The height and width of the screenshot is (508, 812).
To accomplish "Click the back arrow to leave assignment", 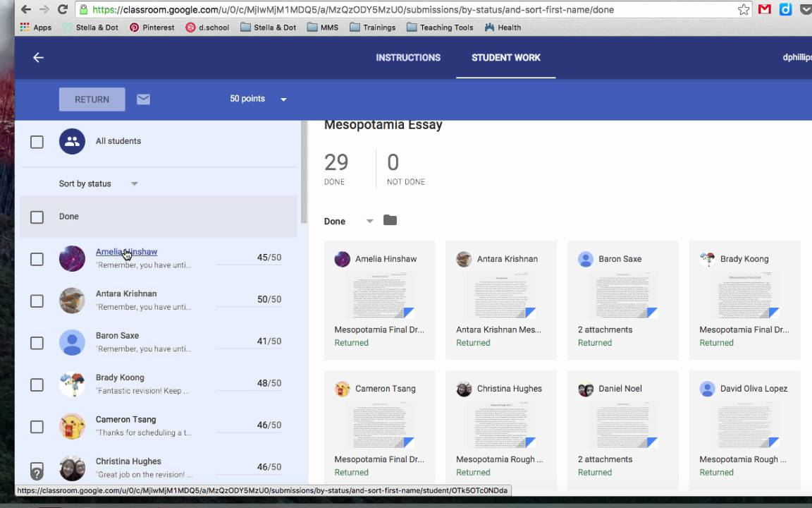I will (x=38, y=57).
